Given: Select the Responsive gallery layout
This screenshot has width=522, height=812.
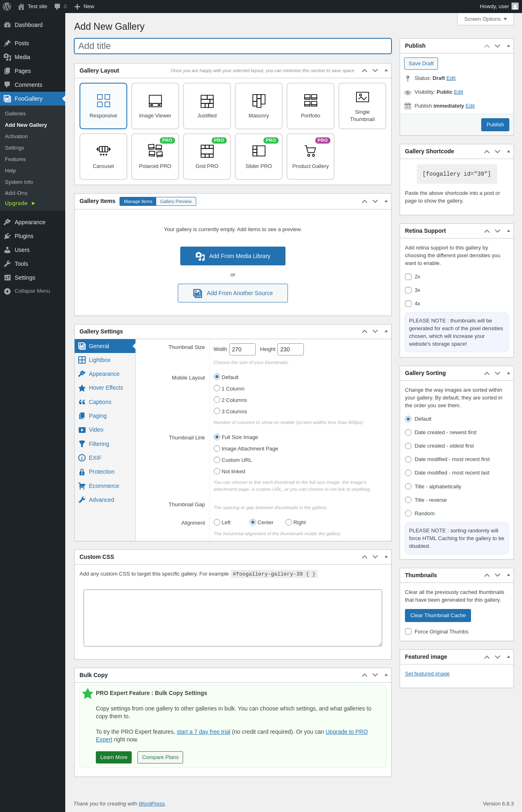Looking at the screenshot, I should pos(103,106).
